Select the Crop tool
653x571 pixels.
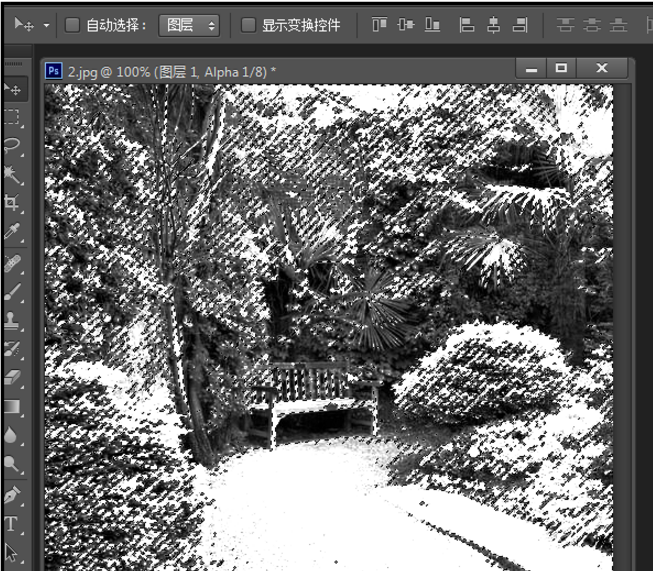point(12,203)
